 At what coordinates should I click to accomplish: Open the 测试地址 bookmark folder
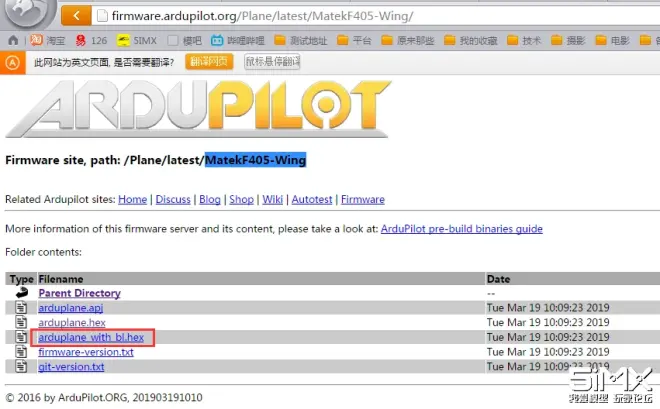pos(301,40)
